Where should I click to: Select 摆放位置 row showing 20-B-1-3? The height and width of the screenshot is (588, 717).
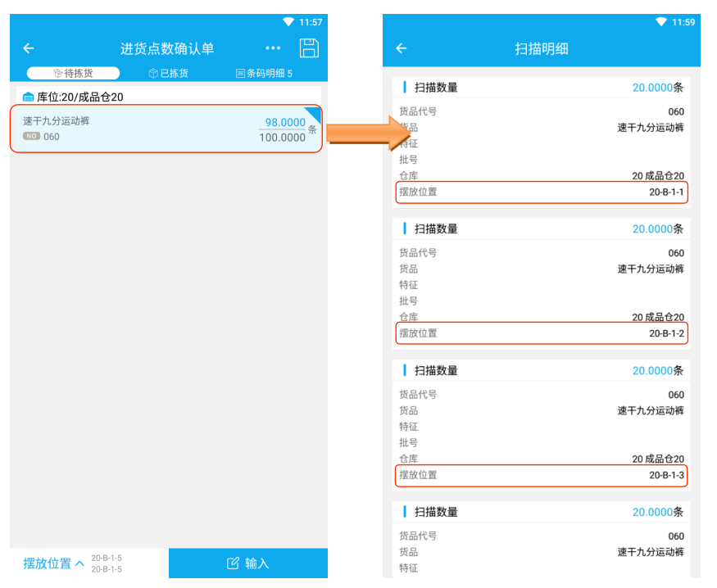[x=542, y=475]
